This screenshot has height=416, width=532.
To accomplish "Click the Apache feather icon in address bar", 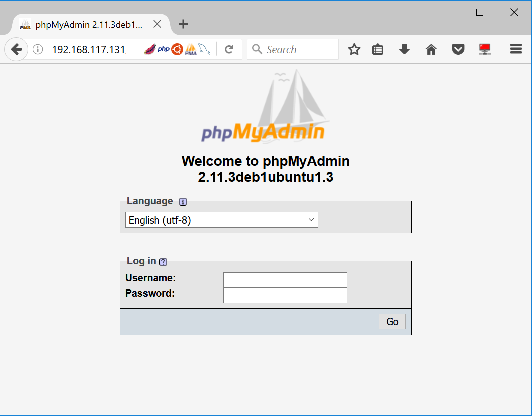I will [x=150, y=49].
